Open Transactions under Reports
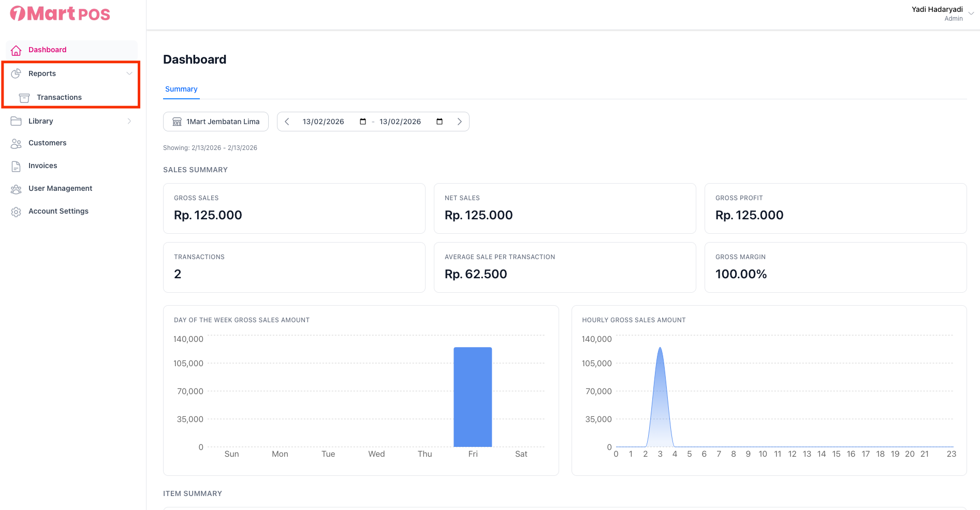Screen dimensions: 980x510 click(x=59, y=97)
